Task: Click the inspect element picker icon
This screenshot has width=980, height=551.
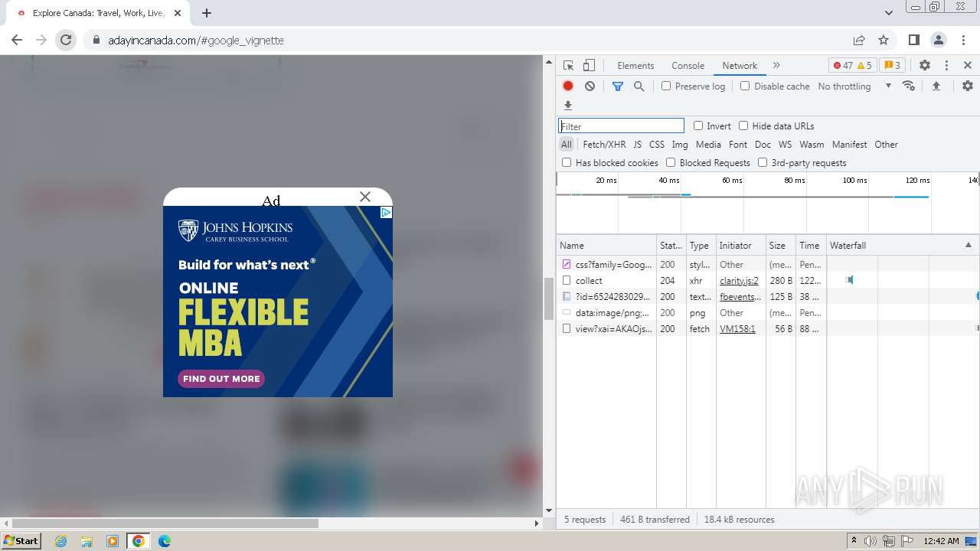Action: [568, 65]
